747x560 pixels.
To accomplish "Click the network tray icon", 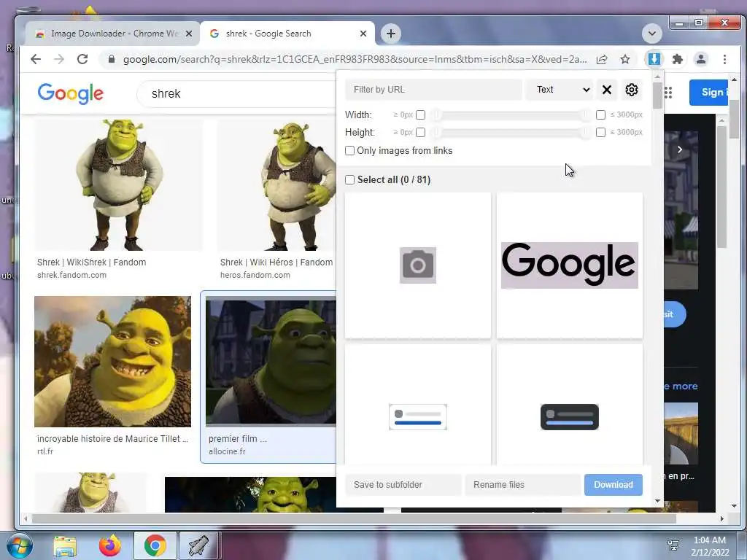I will click(673, 545).
